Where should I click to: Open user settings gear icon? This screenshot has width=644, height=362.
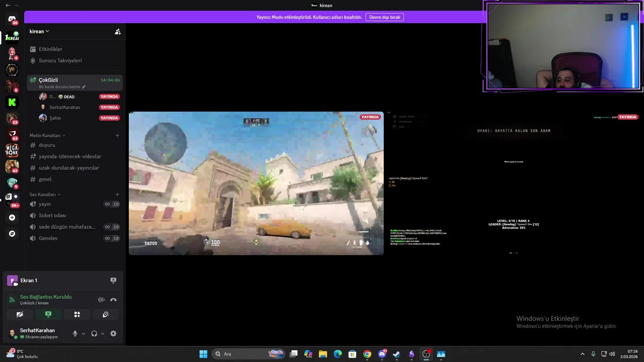[x=113, y=333]
